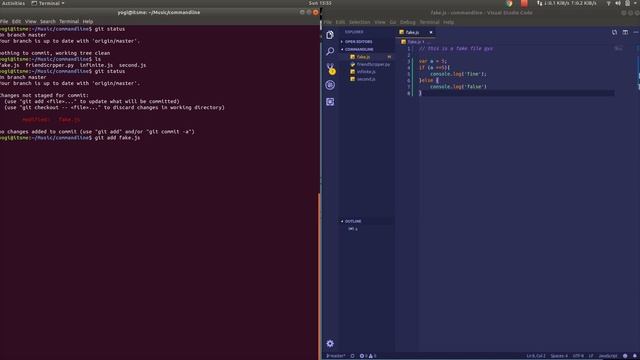This screenshot has width=640, height=360.
Task: Click Ln, Col cursor position in status bar
Action: coord(536,356)
